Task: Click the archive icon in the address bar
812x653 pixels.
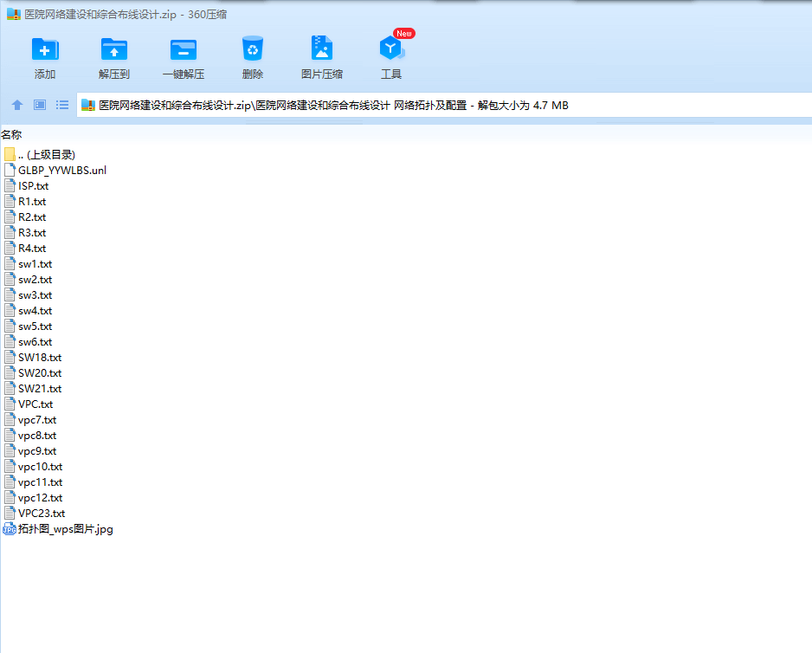Action: [88, 105]
